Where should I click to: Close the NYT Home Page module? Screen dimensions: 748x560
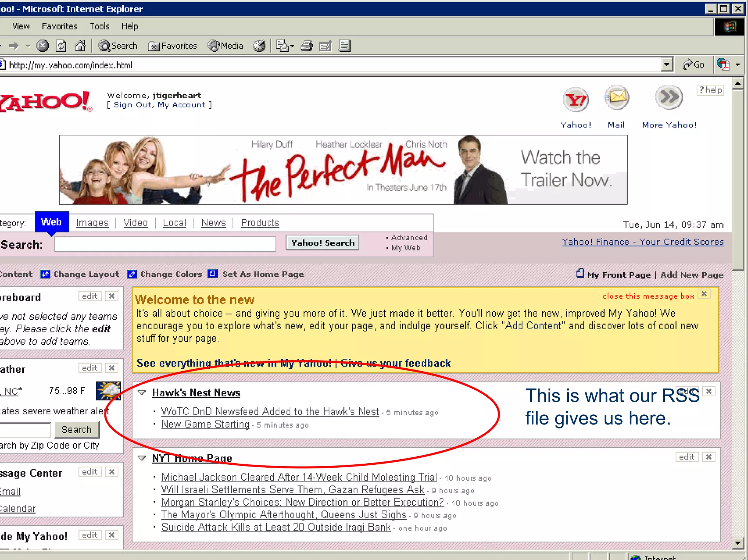(709, 457)
